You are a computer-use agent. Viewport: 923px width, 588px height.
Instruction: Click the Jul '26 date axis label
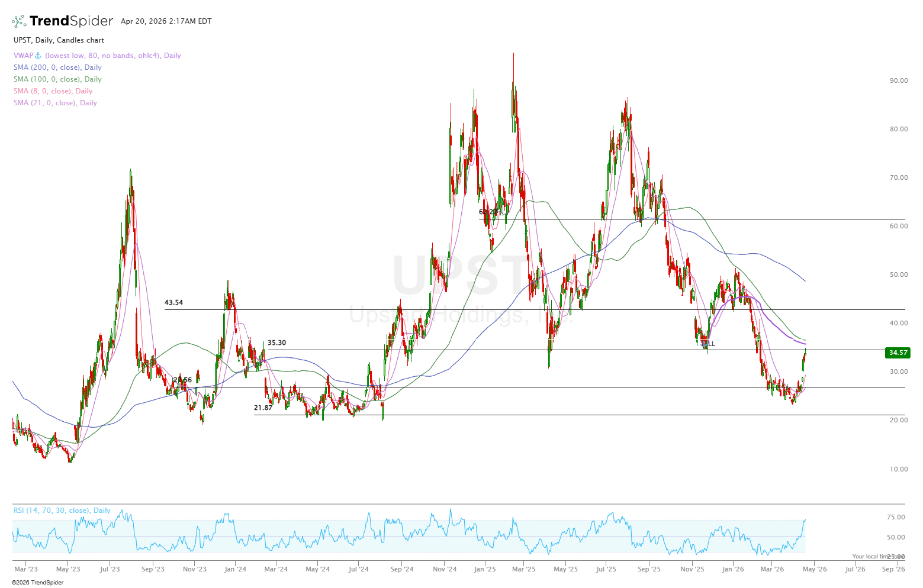coord(855,569)
